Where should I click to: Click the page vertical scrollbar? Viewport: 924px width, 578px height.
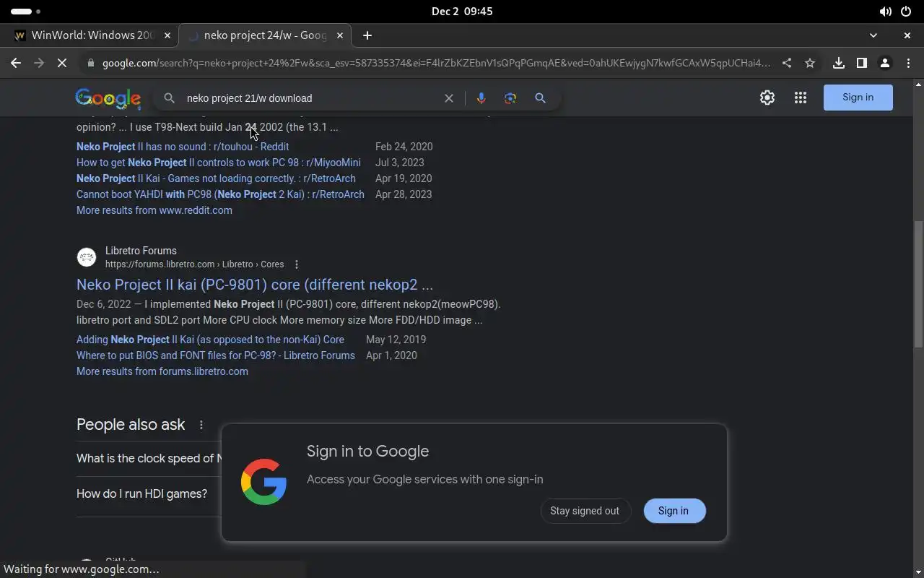click(x=918, y=285)
